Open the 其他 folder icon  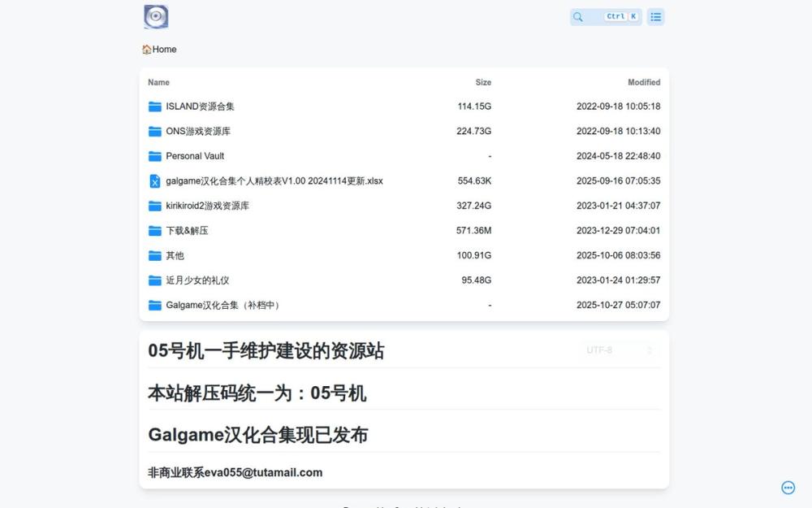coord(155,256)
